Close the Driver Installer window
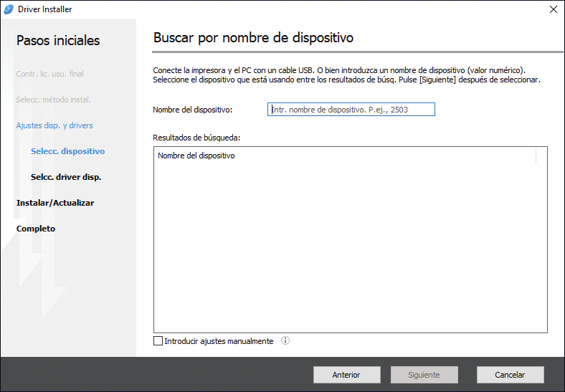This screenshot has height=392, width=565. [552, 9]
